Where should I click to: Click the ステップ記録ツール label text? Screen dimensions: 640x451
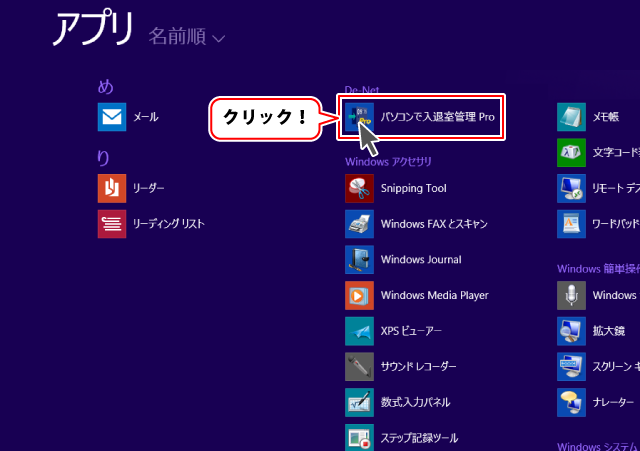[419, 438]
